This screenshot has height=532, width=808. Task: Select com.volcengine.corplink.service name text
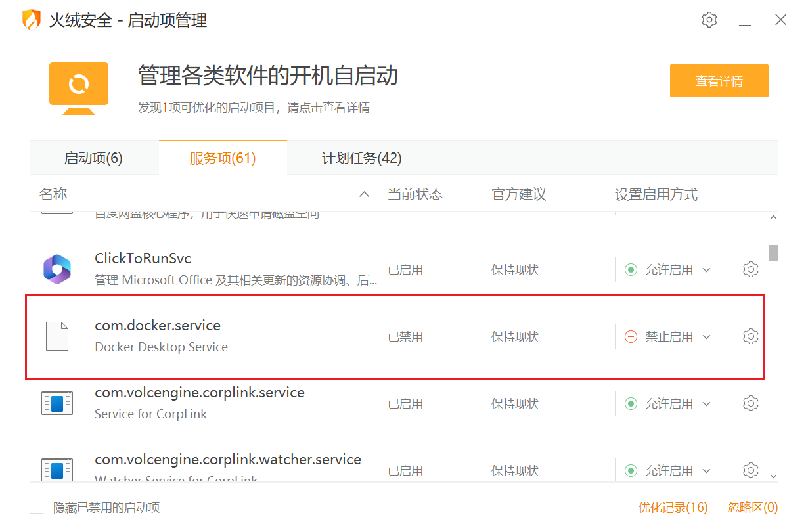(x=200, y=393)
